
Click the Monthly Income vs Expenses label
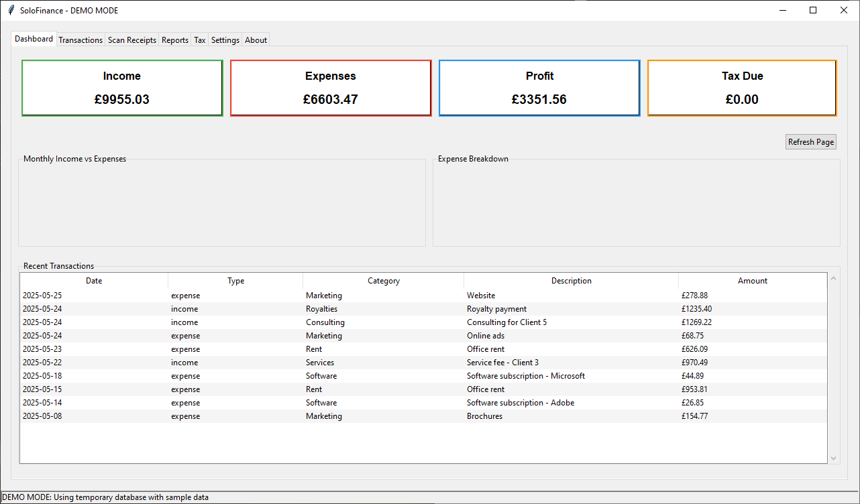75,159
